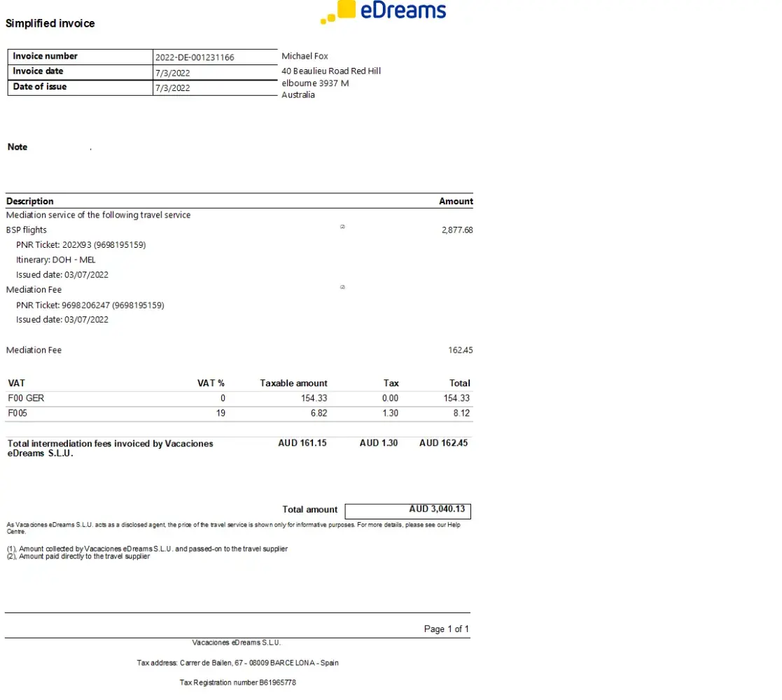
Task: Click 'PNR Ticket: 202X93 (9698195159)'
Action: [x=81, y=245]
